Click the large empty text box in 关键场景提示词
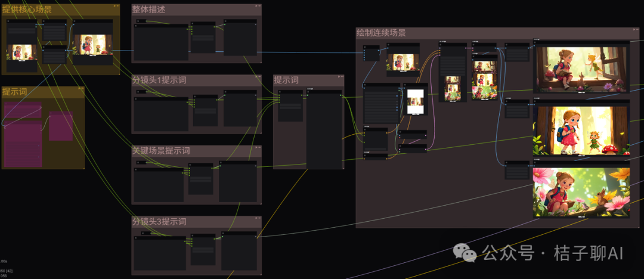Screen dimensions: 644x279 159,187
